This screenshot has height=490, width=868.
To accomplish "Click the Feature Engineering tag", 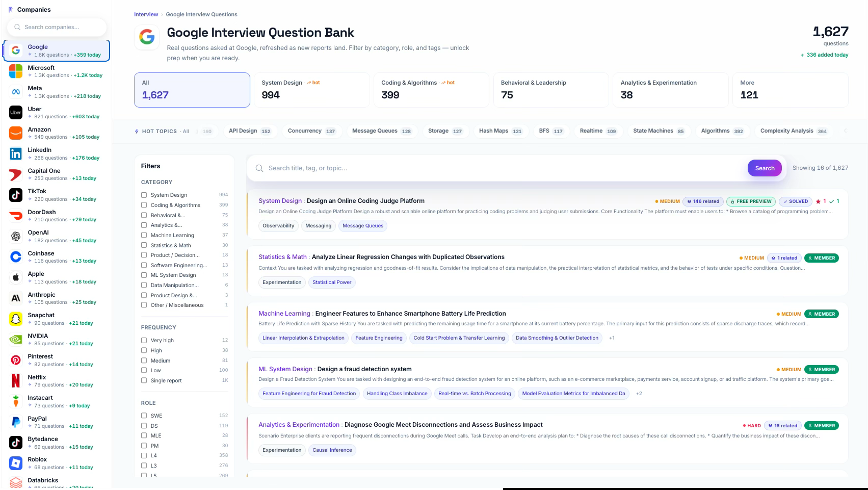I will [379, 338].
